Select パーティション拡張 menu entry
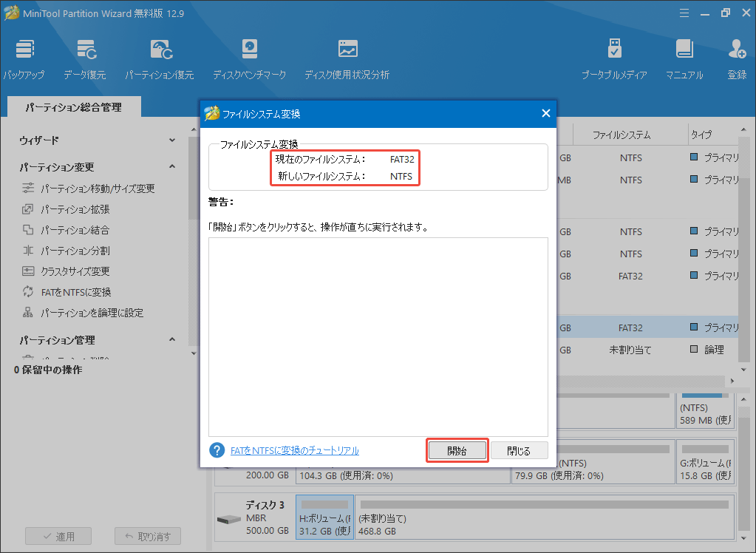This screenshot has width=756, height=553. [x=75, y=209]
